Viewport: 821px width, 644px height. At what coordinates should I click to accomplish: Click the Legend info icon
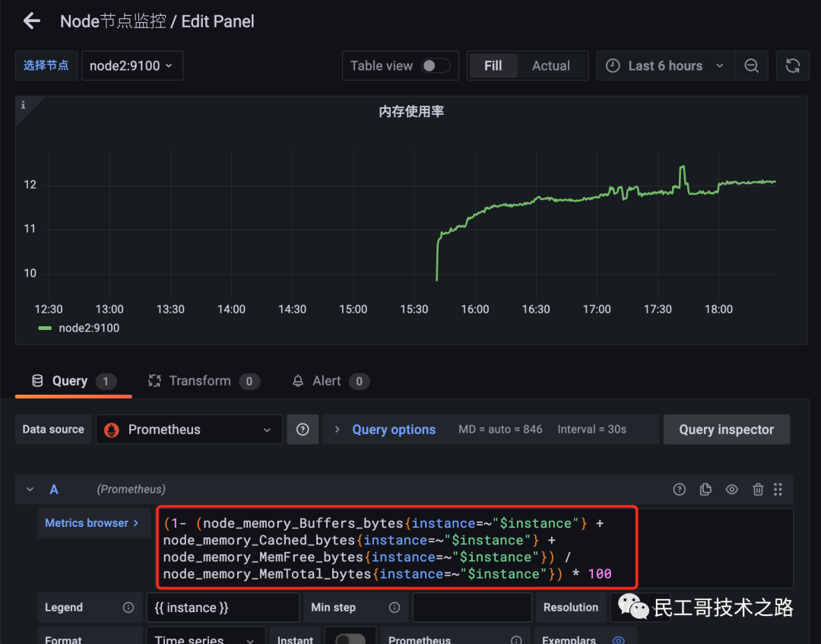[x=128, y=608]
